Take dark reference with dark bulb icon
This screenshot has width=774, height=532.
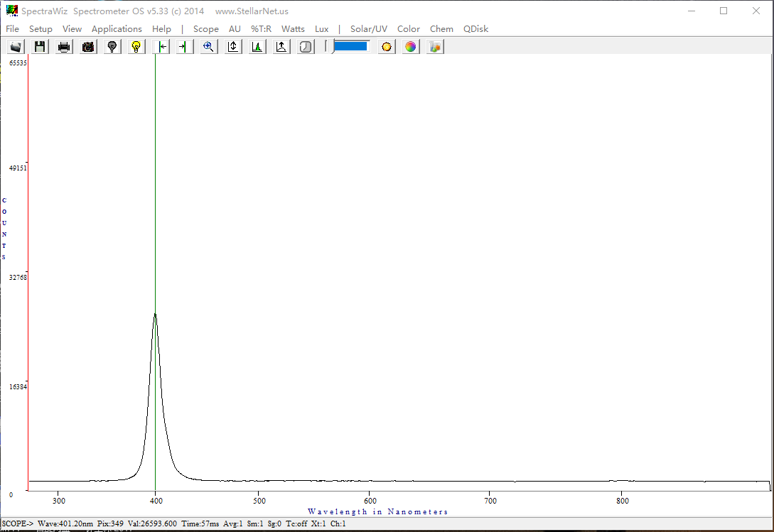pos(112,47)
